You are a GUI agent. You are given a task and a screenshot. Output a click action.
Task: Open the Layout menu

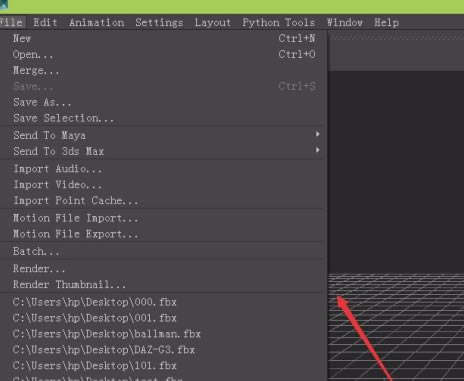[212, 23]
